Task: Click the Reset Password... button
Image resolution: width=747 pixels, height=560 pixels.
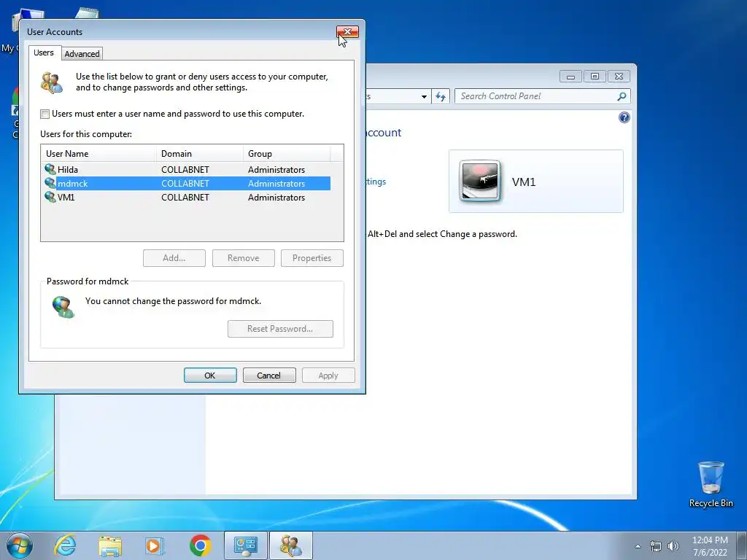Action: click(280, 329)
